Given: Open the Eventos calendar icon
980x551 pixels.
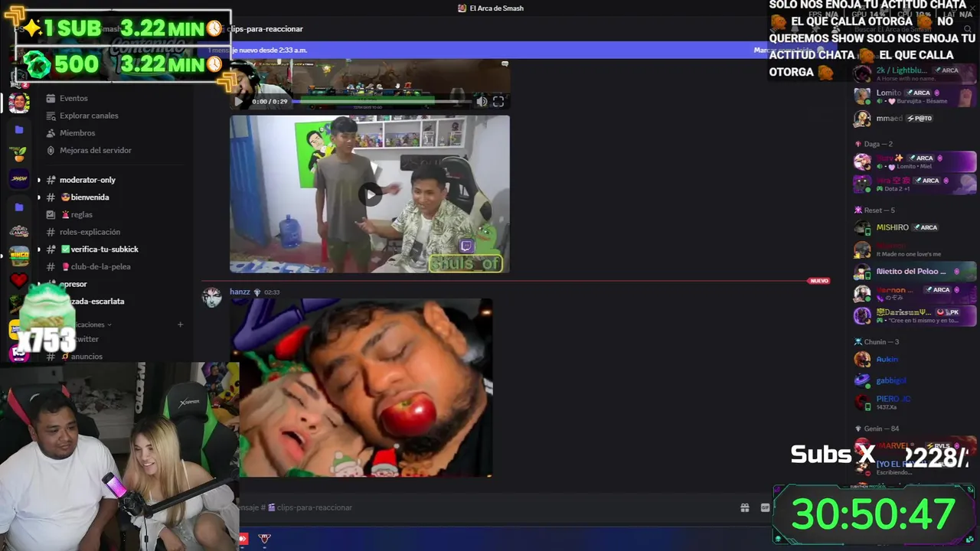Looking at the screenshot, I should (51, 98).
